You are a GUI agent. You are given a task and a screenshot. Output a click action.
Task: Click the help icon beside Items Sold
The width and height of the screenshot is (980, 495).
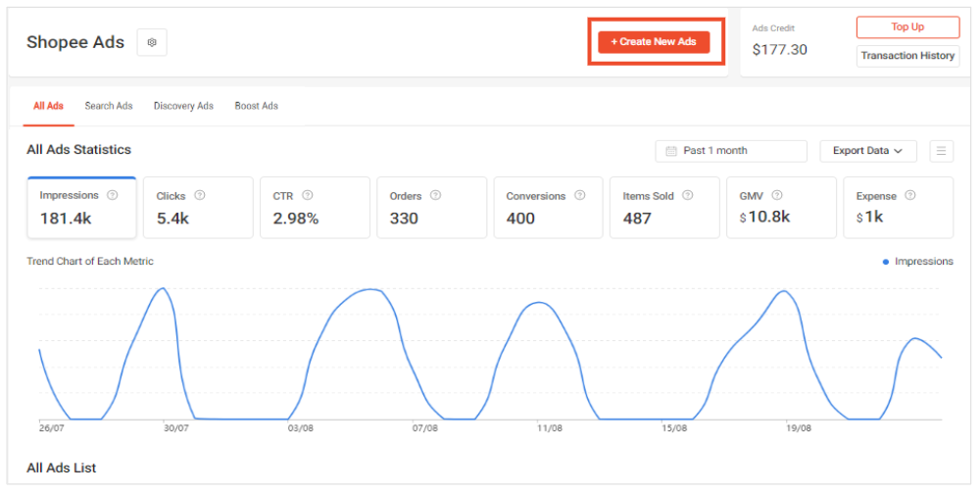coord(688,195)
